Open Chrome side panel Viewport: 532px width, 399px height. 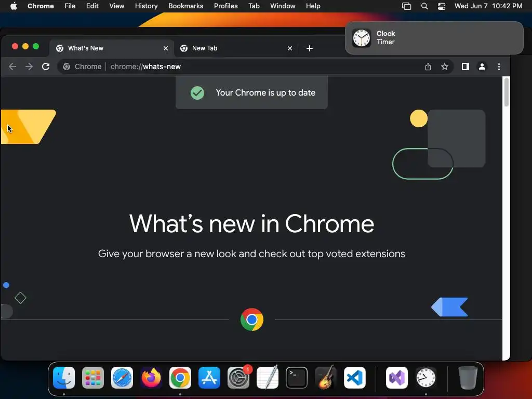[x=465, y=66]
